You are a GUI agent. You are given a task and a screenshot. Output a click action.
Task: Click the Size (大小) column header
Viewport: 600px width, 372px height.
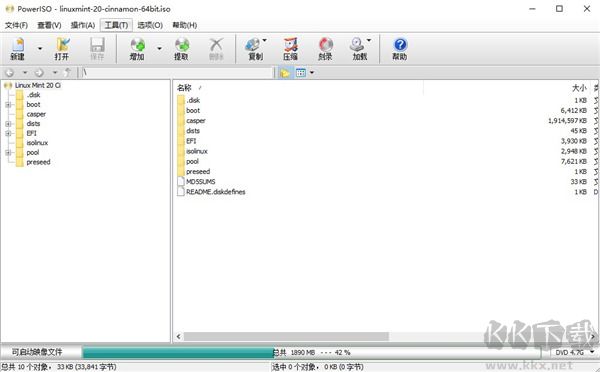tap(579, 88)
